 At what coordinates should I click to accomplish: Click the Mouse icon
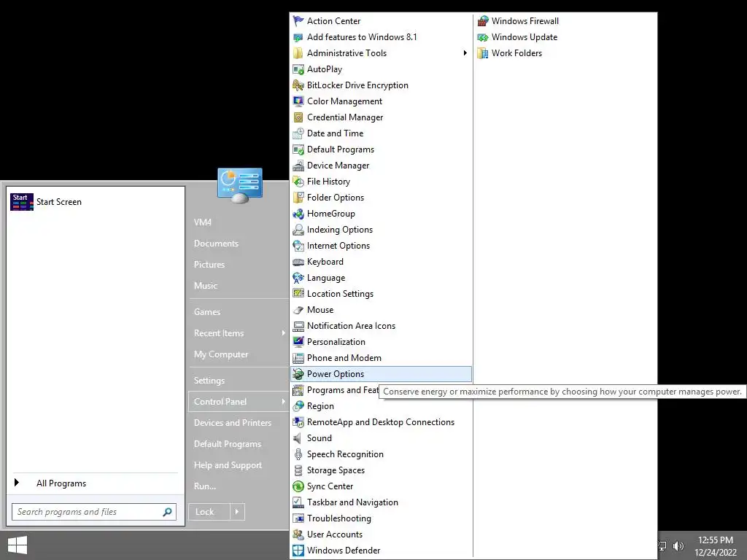tap(298, 310)
